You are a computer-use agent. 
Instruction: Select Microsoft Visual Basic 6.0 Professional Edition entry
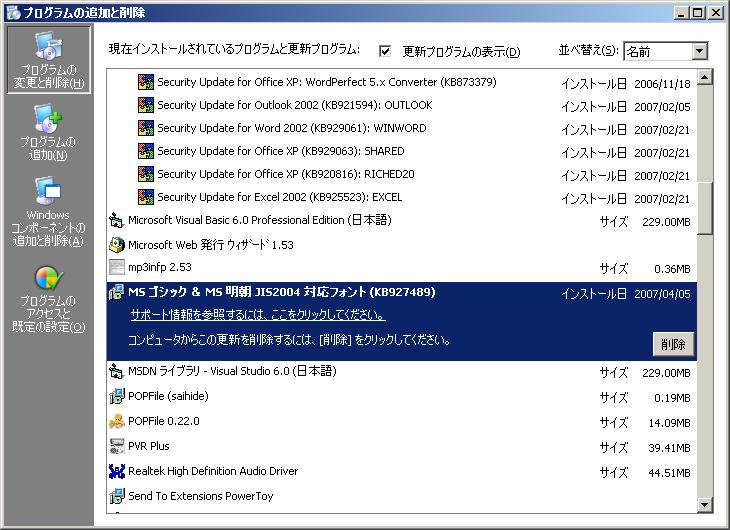click(259, 220)
